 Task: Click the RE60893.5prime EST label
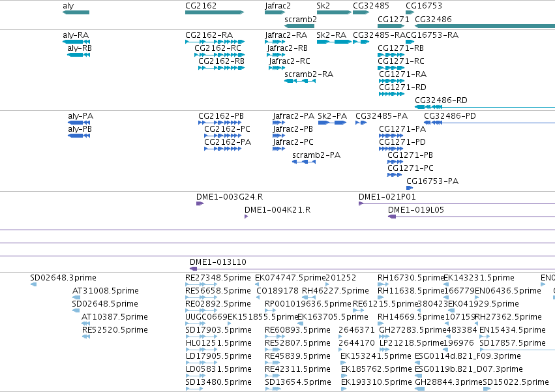coord(297,331)
